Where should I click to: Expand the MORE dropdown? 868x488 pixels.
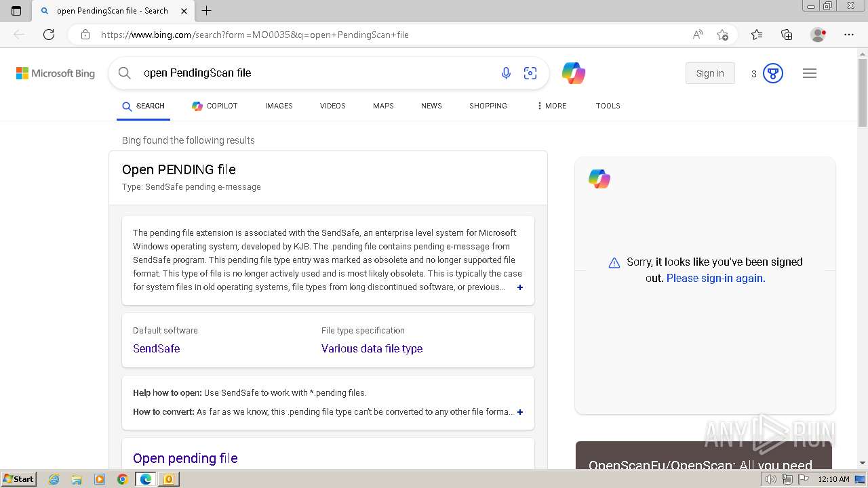(x=551, y=106)
